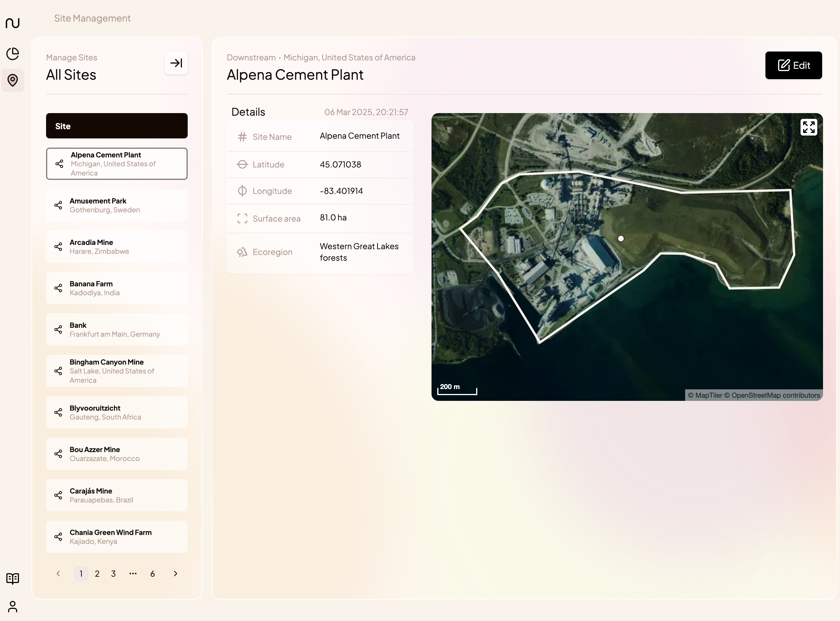The image size is (840, 621).
Task: Go to next page of sites
Action: pos(175,573)
